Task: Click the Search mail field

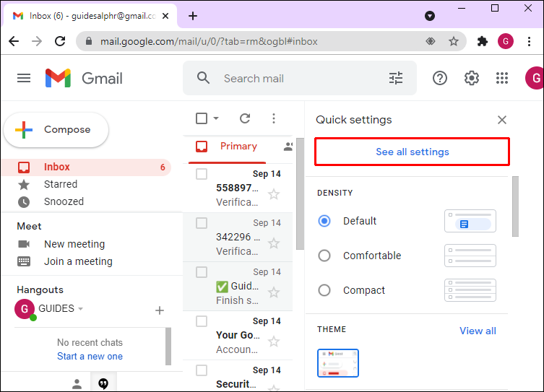Action: click(x=300, y=79)
